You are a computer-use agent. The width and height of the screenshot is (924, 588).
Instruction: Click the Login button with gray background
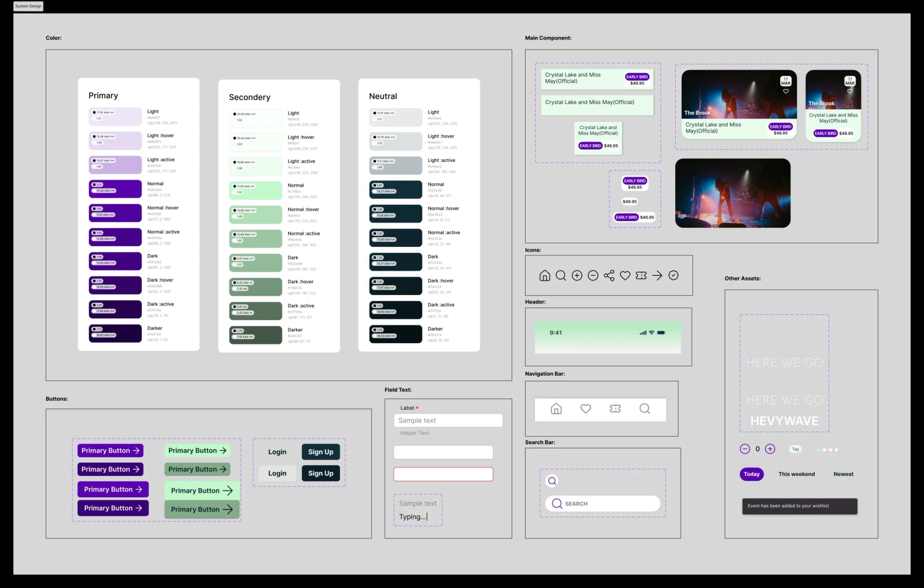click(277, 473)
